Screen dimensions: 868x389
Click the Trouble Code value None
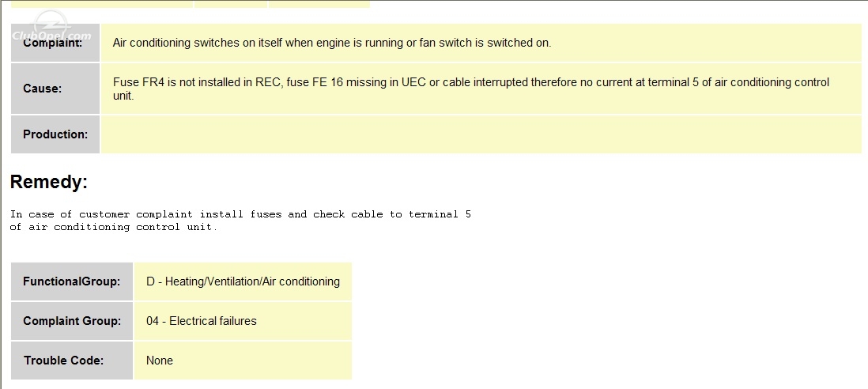(160, 361)
